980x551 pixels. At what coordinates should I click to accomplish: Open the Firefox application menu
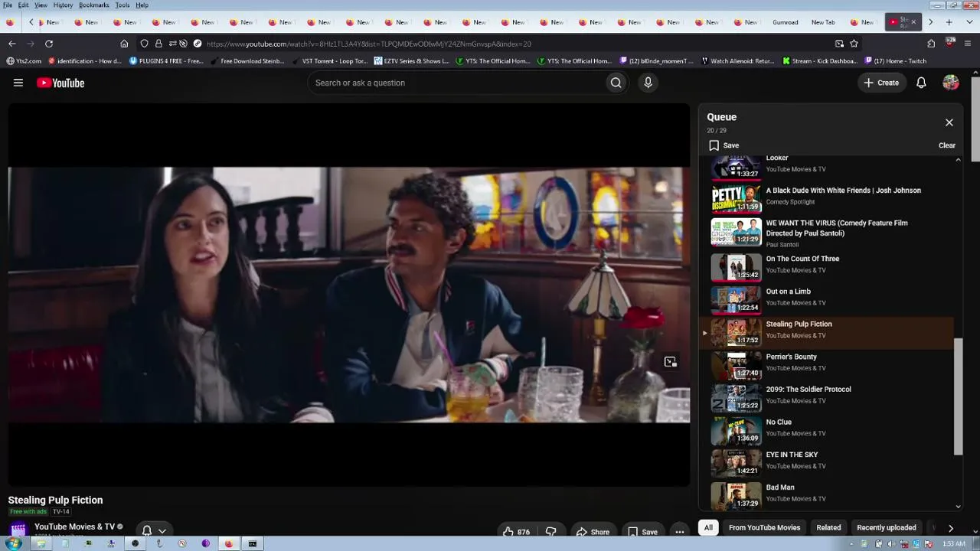pyautogui.click(x=968, y=44)
